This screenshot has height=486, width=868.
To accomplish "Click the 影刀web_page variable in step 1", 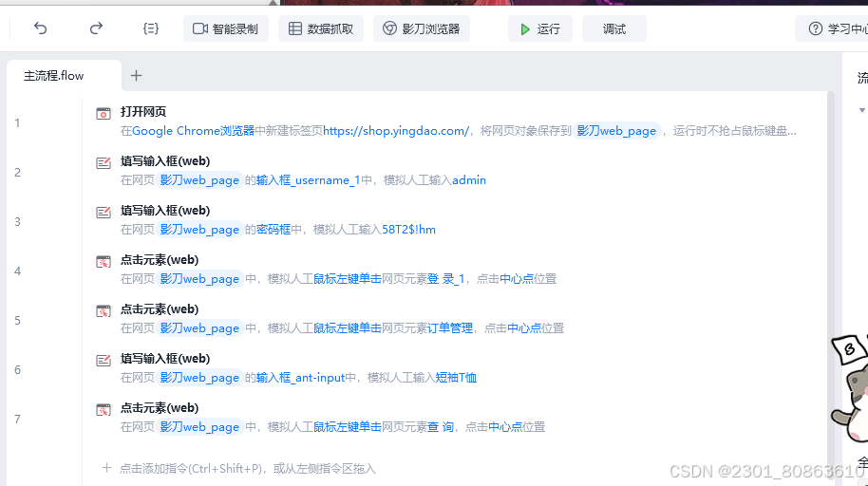I will point(616,131).
